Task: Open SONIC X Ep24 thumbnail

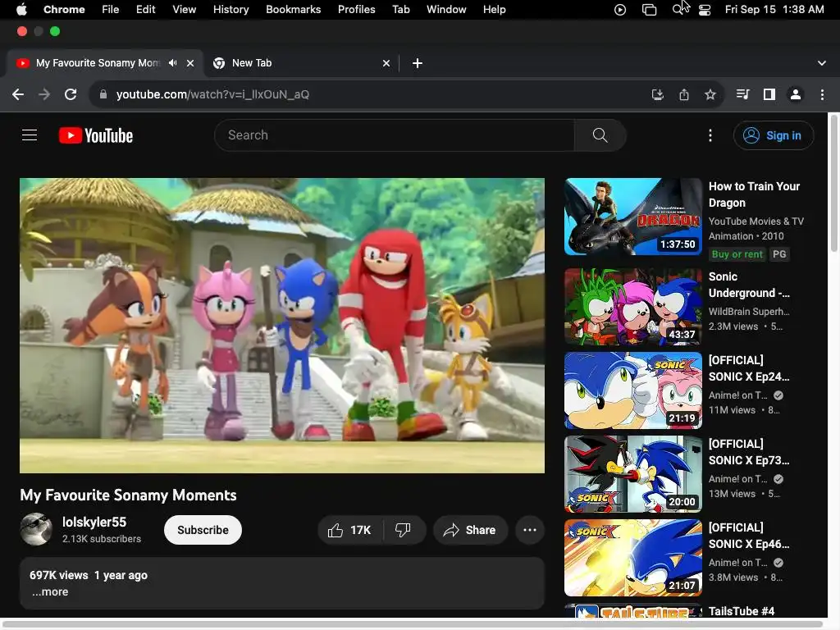Action: (x=632, y=390)
